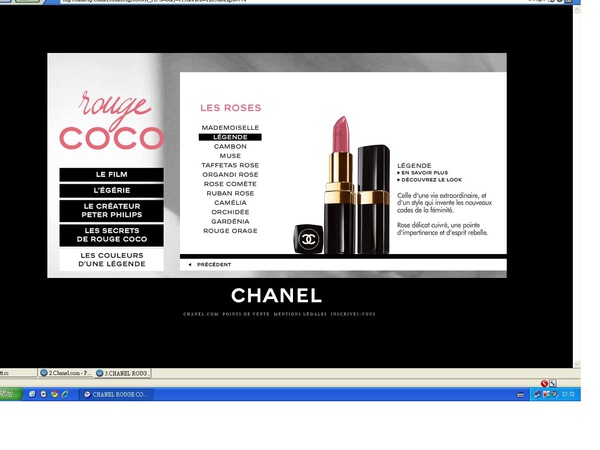Screen dimensions: 600x450
Task: Click the first quick launch desktop icon
Action: 32,394
